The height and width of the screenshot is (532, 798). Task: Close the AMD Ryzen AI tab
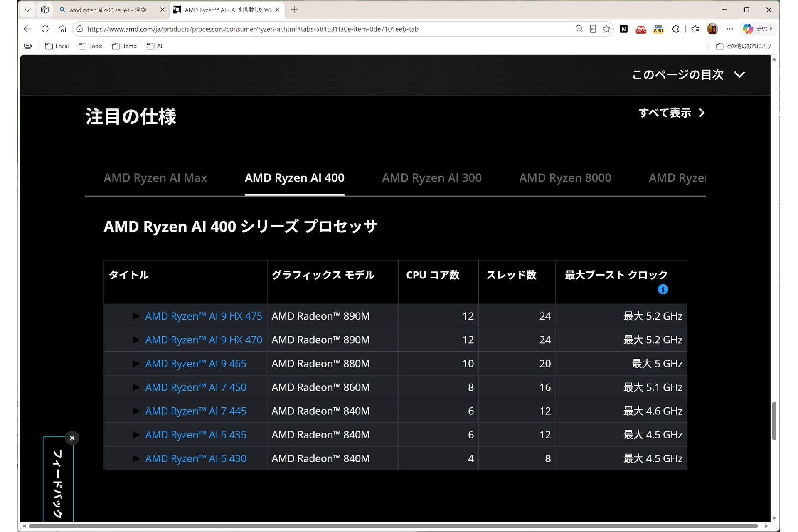click(x=277, y=10)
